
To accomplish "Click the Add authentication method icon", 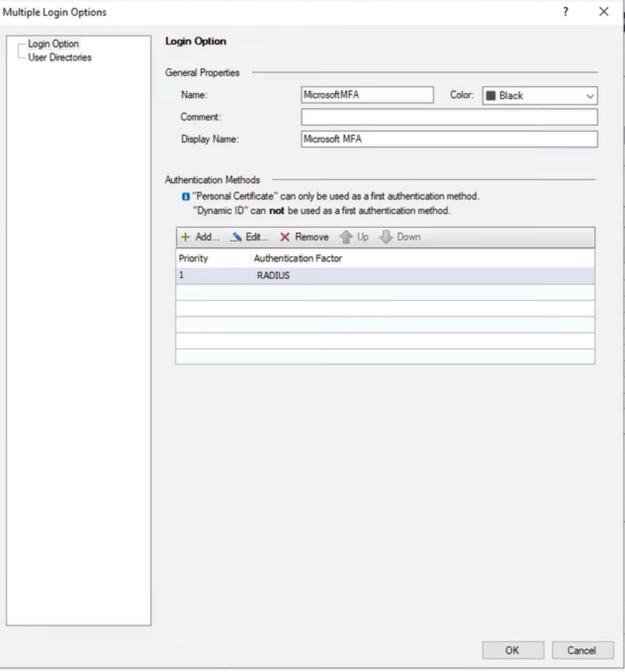I will tap(185, 237).
